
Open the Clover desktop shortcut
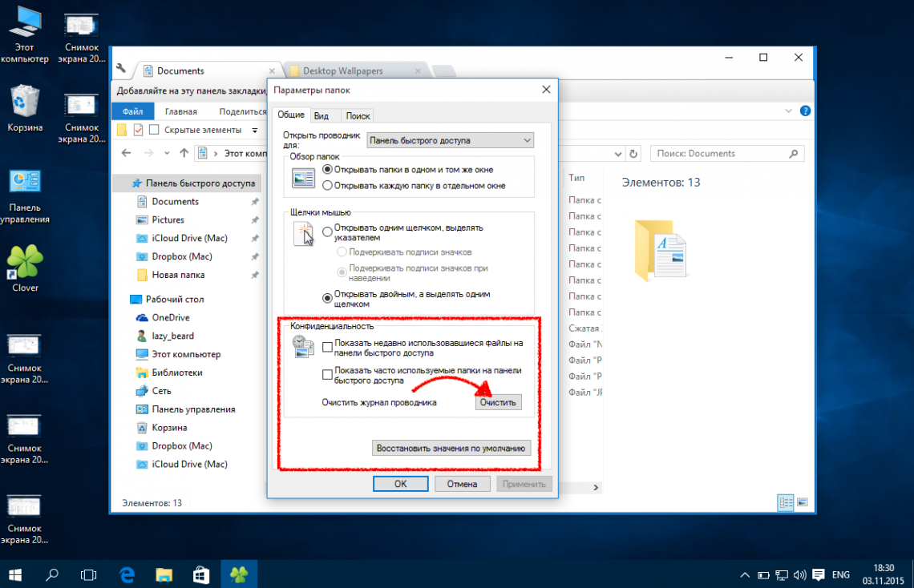(25, 262)
